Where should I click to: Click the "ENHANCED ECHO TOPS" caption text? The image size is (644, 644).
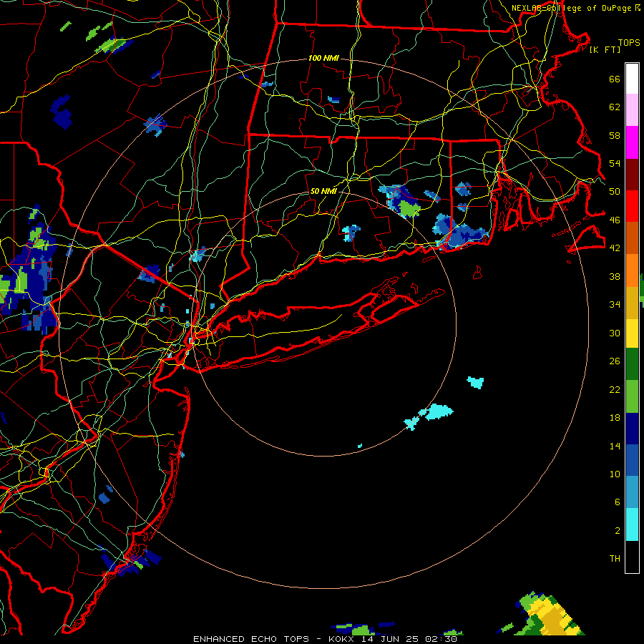click(x=251, y=639)
